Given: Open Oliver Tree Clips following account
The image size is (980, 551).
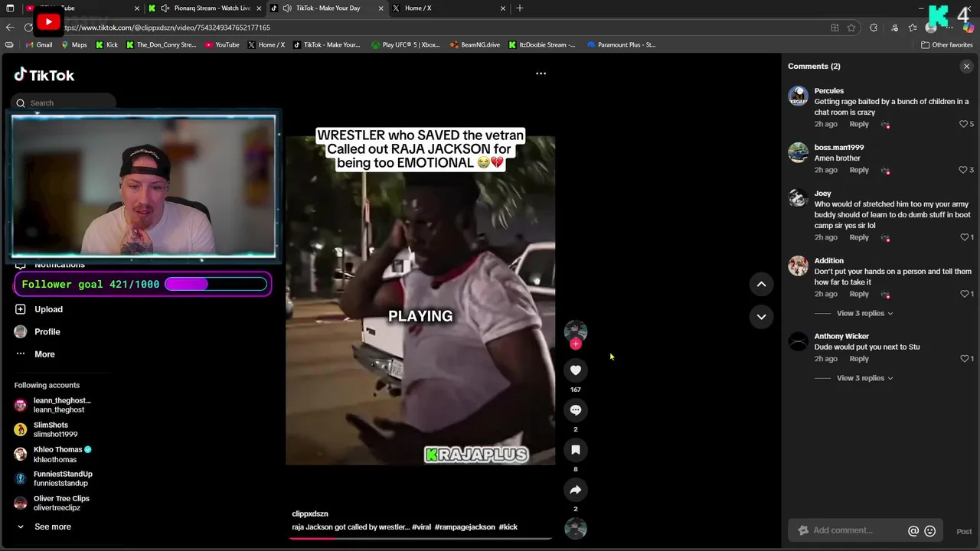Looking at the screenshot, I should coord(52,503).
